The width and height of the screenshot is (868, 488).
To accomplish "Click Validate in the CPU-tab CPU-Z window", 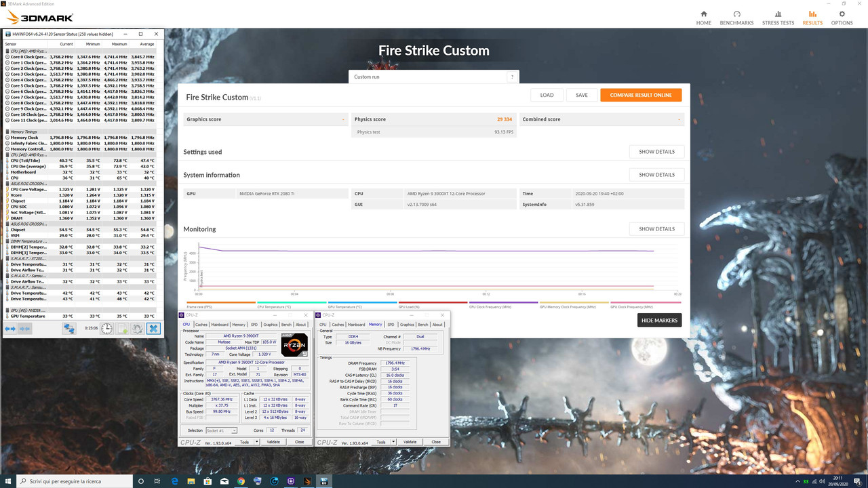I will pos(273,442).
